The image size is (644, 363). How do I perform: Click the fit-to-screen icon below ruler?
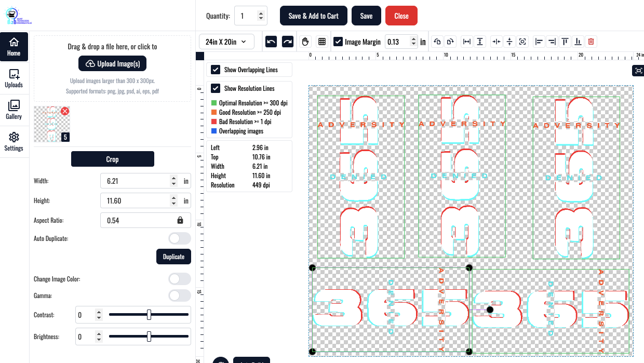click(637, 70)
